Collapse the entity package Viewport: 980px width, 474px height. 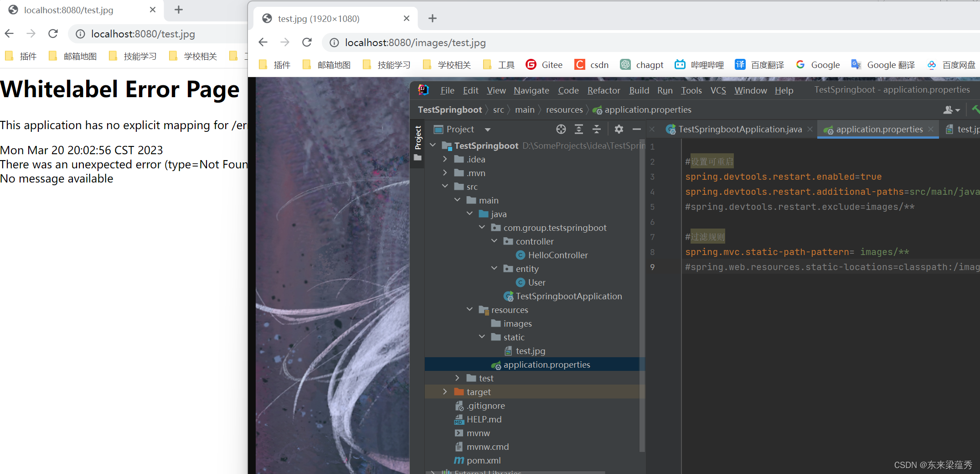point(494,268)
